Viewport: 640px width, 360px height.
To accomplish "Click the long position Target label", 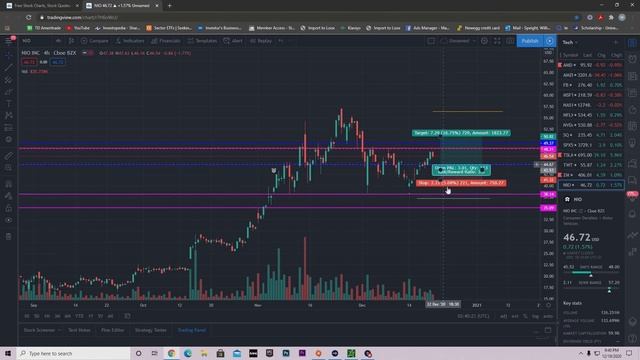I will (x=461, y=133).
